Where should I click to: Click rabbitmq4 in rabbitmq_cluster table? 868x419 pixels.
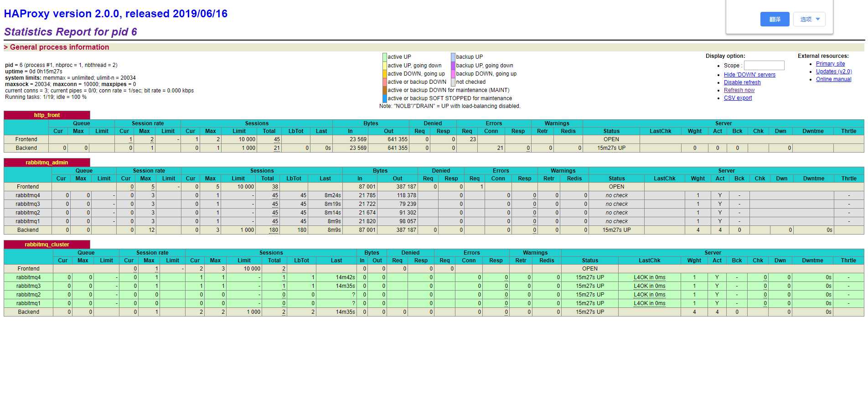(x=28, y=277)
